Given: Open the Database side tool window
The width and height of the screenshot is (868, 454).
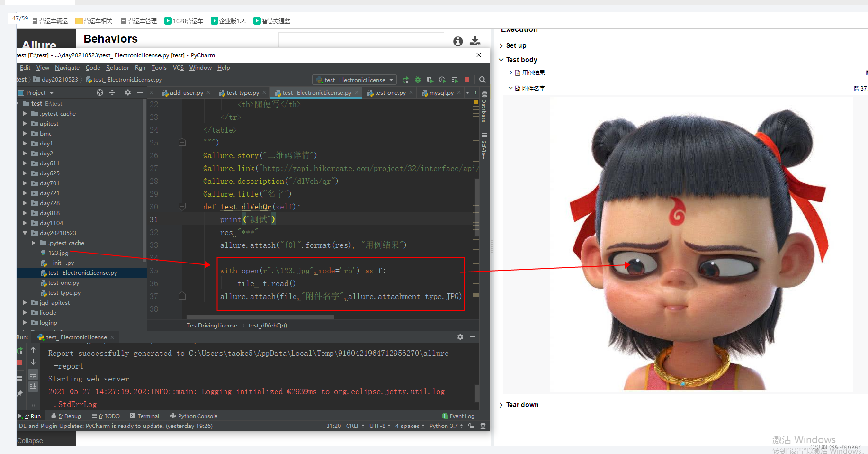Looking at the screenshot, I should (x=484, y=108).
